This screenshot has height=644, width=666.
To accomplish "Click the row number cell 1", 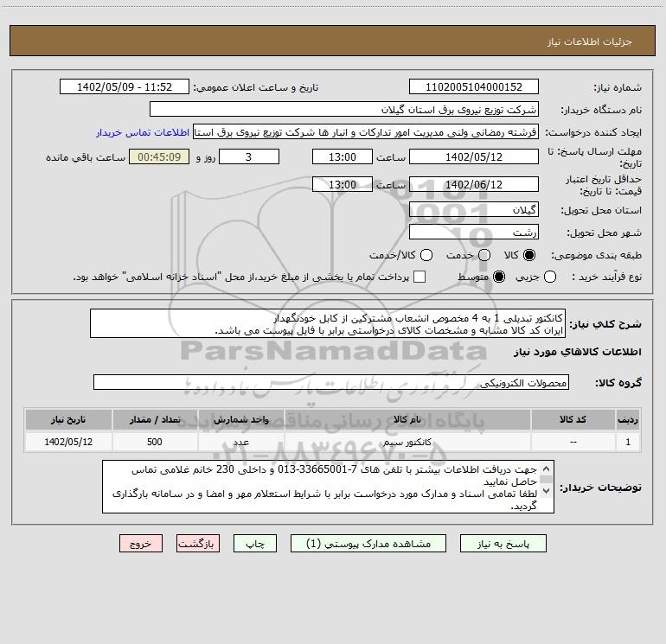I will (x=628, y=442).
